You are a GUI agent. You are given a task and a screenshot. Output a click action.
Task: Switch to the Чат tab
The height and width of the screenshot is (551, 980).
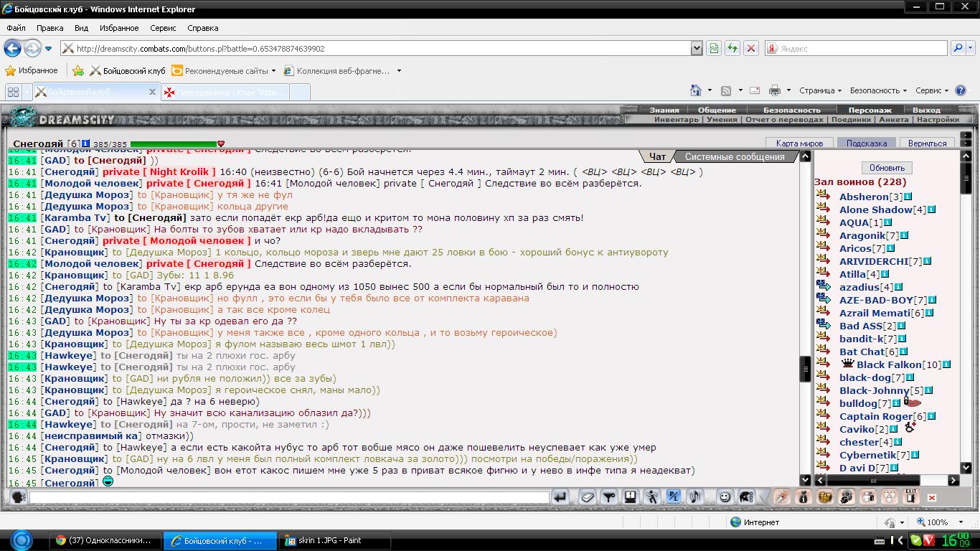658,156
